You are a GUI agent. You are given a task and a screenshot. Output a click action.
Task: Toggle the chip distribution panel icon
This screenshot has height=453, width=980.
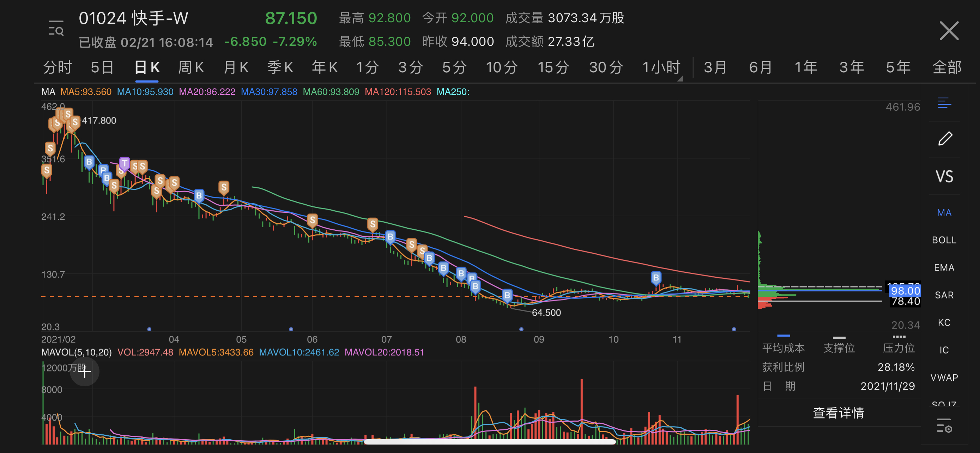(944, 103)
